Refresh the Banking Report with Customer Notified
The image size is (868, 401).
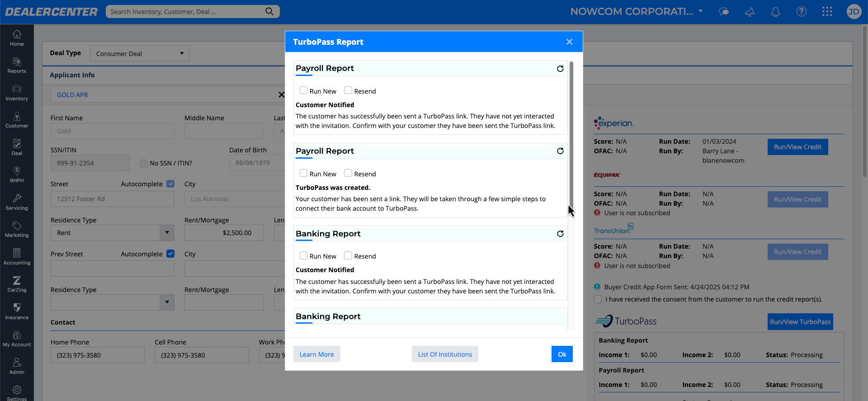click(x=560, y=234)
